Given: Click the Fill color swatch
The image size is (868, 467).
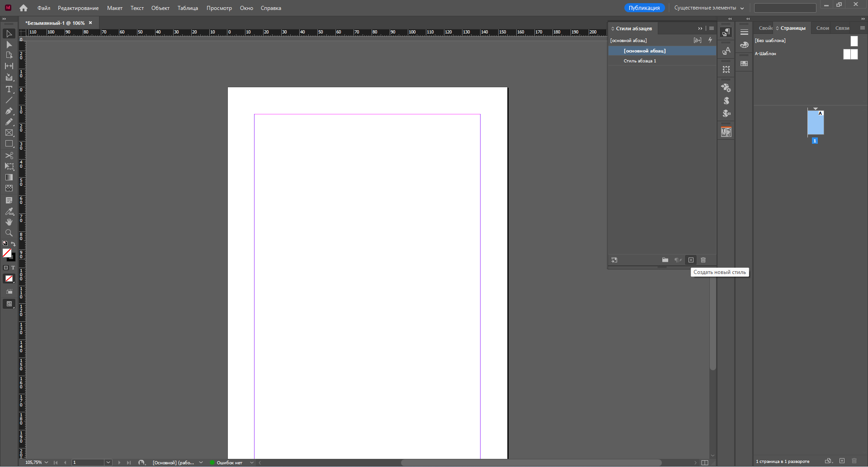Looking at the screenshot, I should click(x=7, y=253).
